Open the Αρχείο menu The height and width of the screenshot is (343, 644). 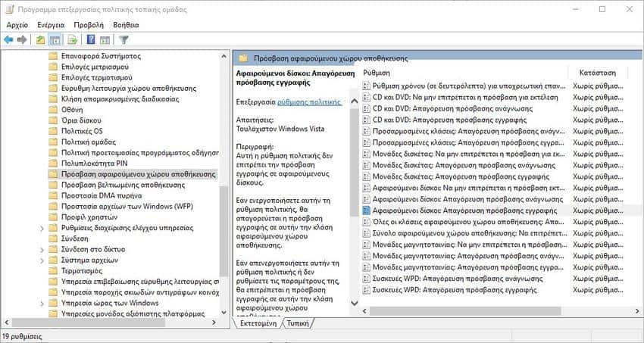click(x=17, y=25)
